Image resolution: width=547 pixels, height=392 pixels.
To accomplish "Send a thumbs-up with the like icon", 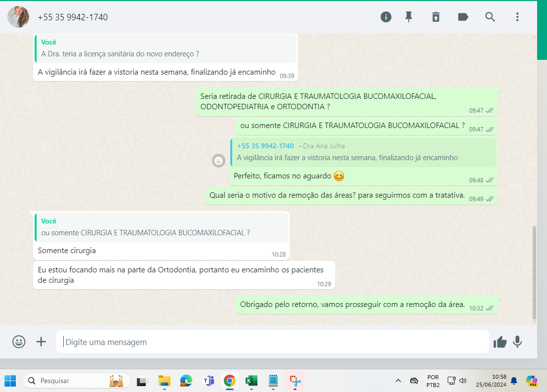I will [500, 342].
